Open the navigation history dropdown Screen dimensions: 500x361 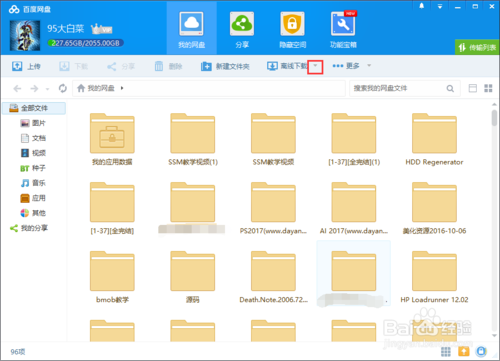(47, 89)
